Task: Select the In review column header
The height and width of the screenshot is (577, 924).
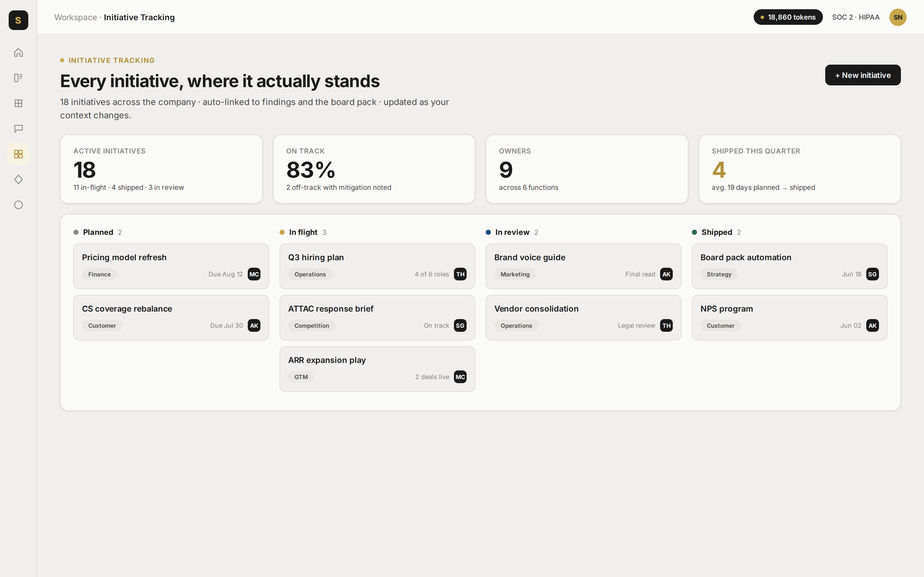Action: tap(512, 233)
